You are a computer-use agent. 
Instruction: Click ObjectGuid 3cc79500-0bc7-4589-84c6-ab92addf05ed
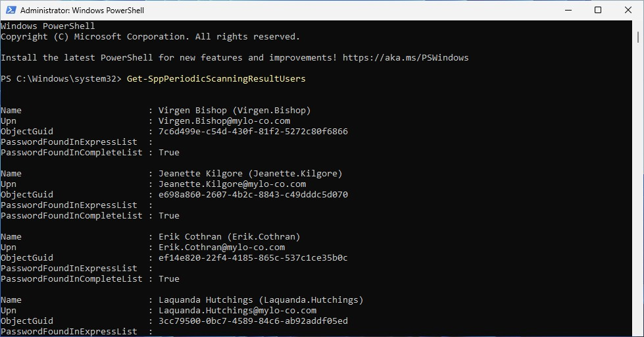coord(253,321)
